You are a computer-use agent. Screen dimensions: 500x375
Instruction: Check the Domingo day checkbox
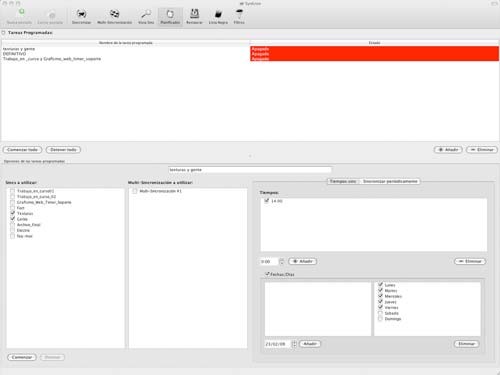pyautogui.click(x=380, y=319)
